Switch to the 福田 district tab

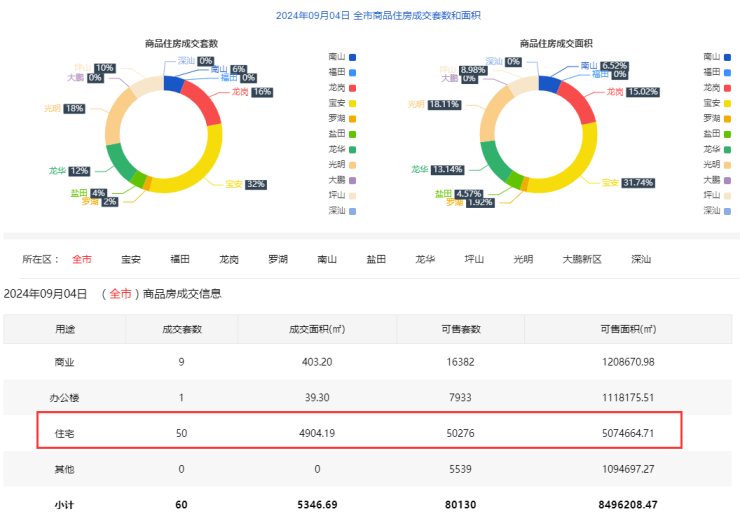[x=180, y=259]
